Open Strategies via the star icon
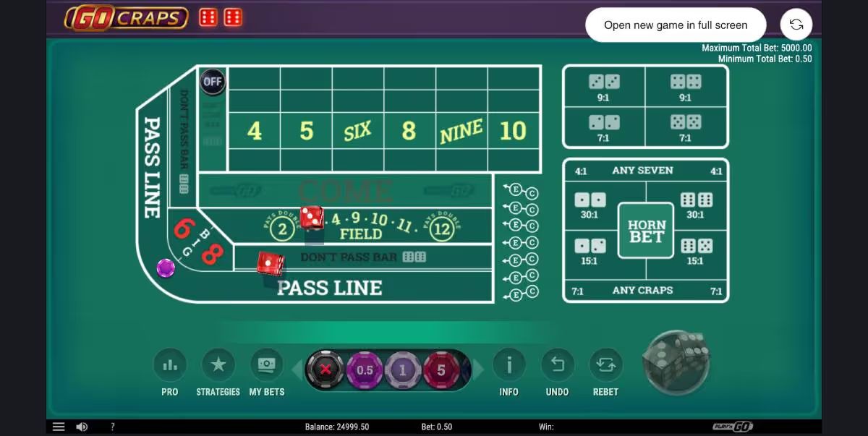868x436 pixels. (218, 365)
